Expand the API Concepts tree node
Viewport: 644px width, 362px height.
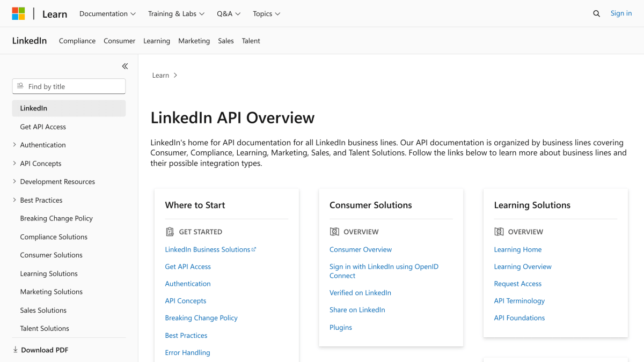point(14,163)
